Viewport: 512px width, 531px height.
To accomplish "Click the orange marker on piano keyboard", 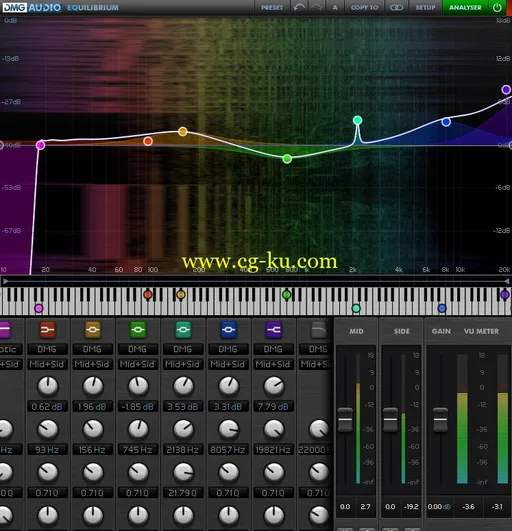I will click(181, 295).
